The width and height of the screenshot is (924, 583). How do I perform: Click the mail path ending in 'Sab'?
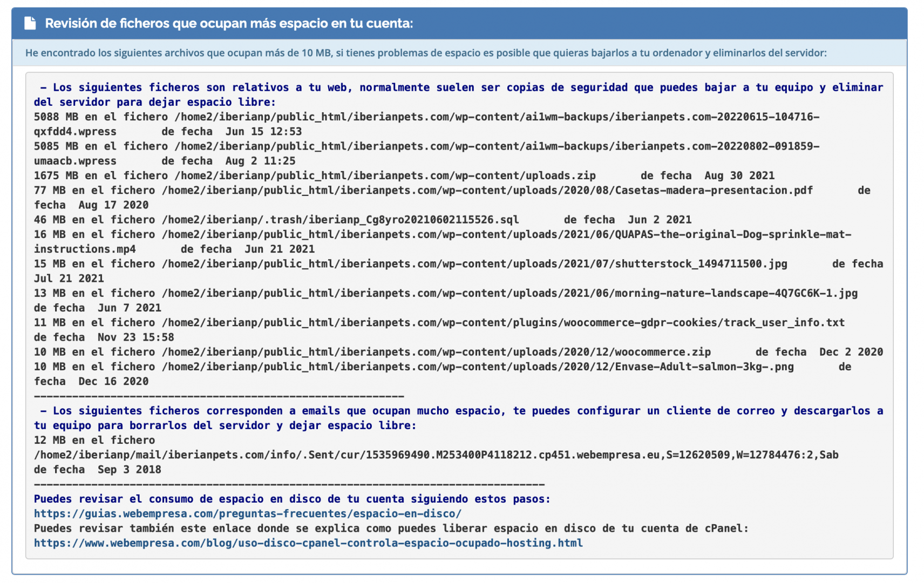click(436, 455)
